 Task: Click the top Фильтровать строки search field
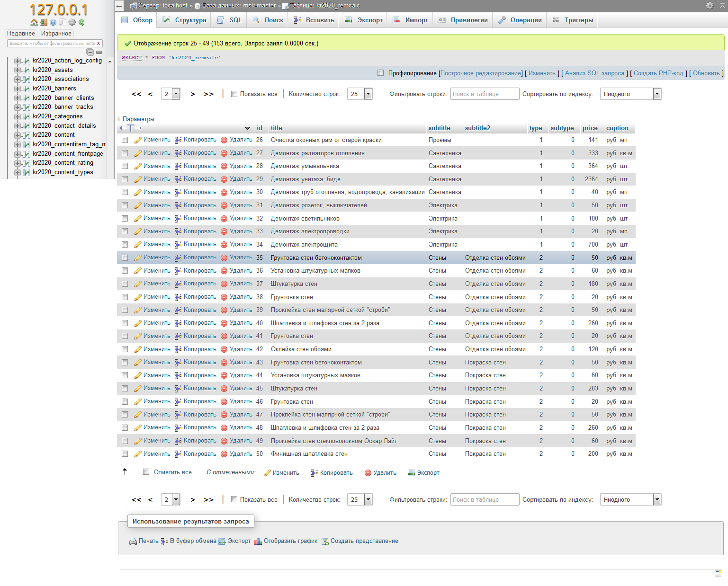click(485, 94)
